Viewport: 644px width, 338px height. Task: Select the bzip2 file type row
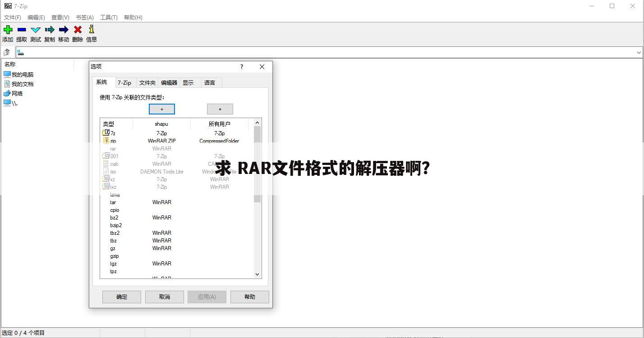point(177,225)
